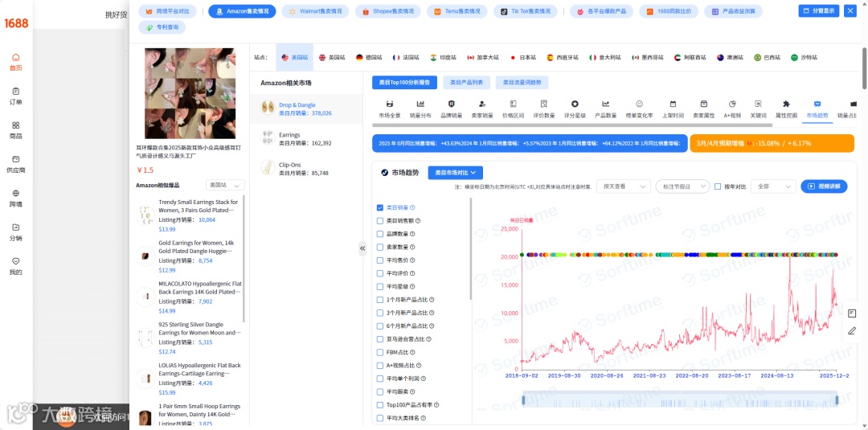The width and height of the screenshot is (868, 430).
Task: Switch to Amazon售卖情况 tab
Action: pos(242,11)
